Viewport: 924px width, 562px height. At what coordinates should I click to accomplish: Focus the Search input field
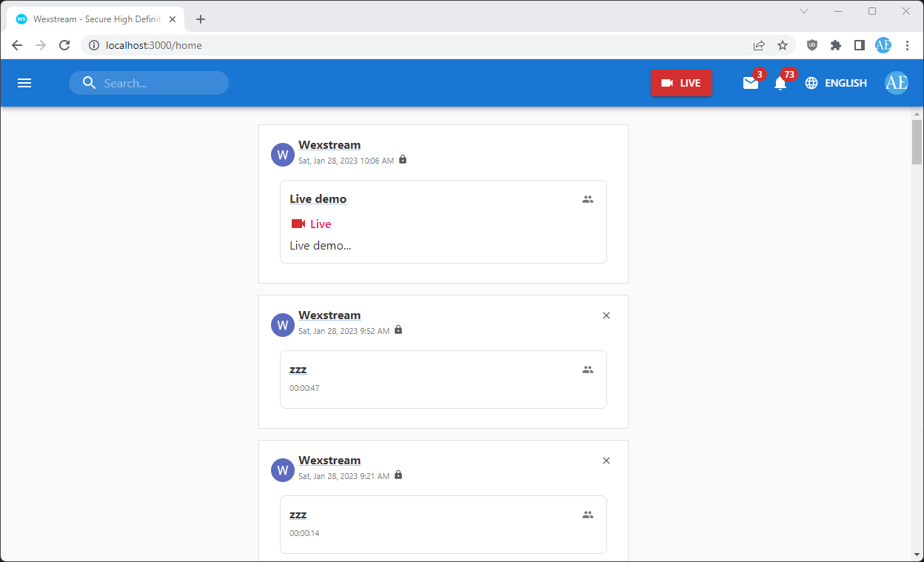coord(149,83)
